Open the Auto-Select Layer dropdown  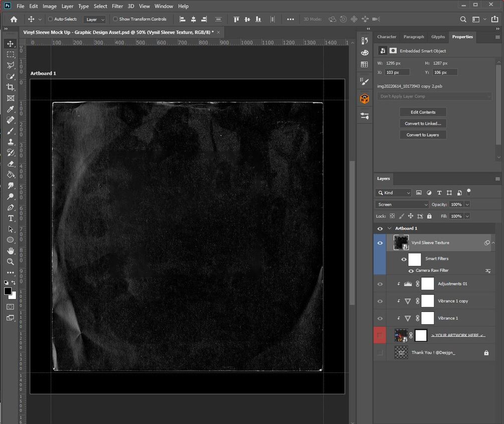click(x=94, y=19)
